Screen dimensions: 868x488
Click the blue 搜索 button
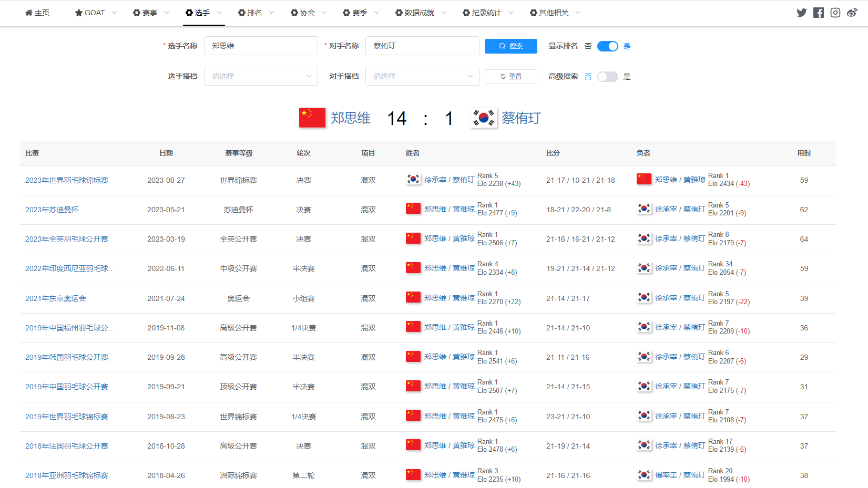[x=511, y=46]
